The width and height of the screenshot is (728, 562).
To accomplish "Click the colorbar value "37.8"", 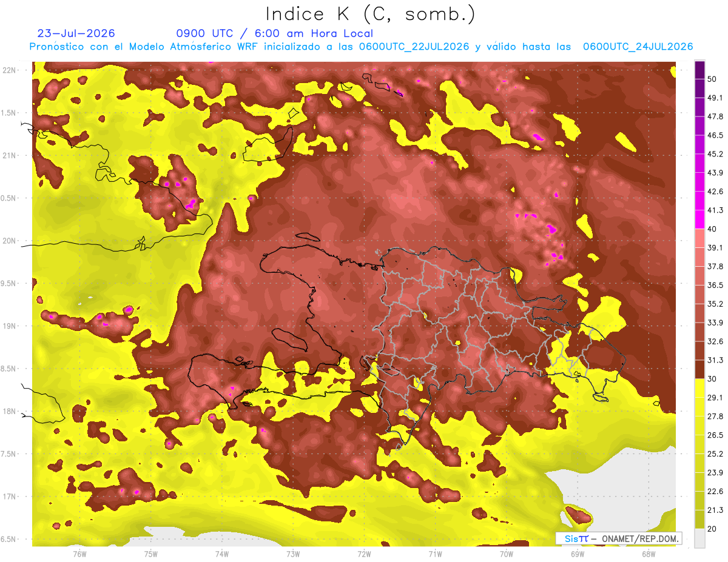I will coord(716,266).
